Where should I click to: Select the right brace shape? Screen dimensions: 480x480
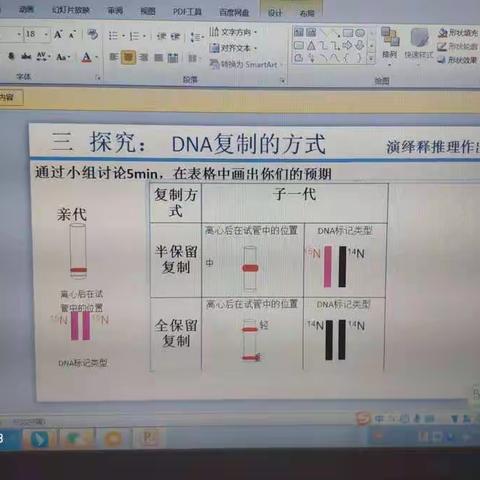[359, 58]
